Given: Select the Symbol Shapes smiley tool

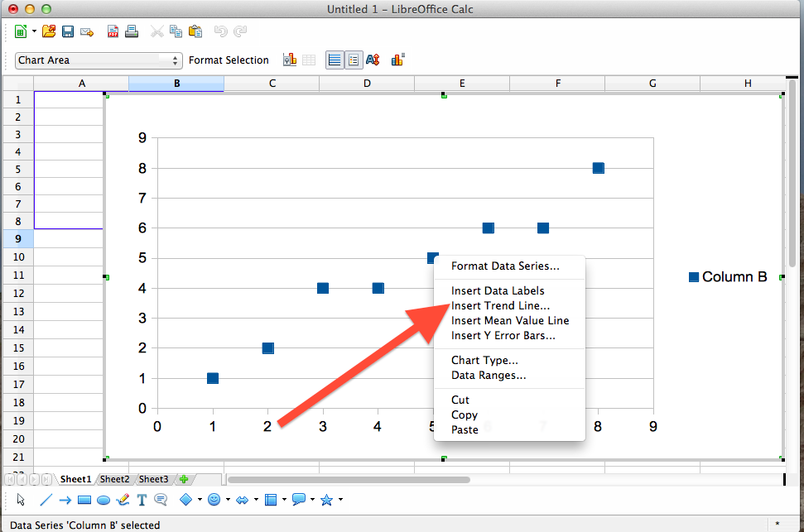Looking at the screenshot, I should pos(214,499).
